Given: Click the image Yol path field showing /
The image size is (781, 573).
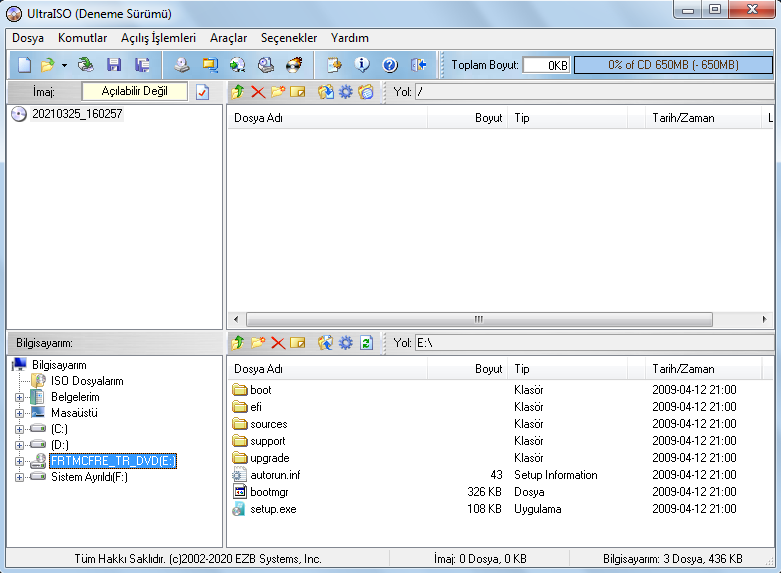Looking at the screenshot, I should 594,92.
